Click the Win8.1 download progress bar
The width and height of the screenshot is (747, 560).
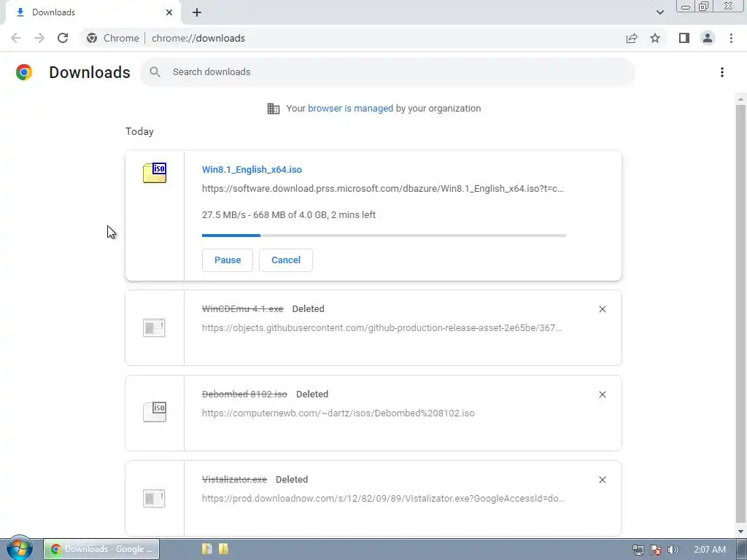point(384,236)
